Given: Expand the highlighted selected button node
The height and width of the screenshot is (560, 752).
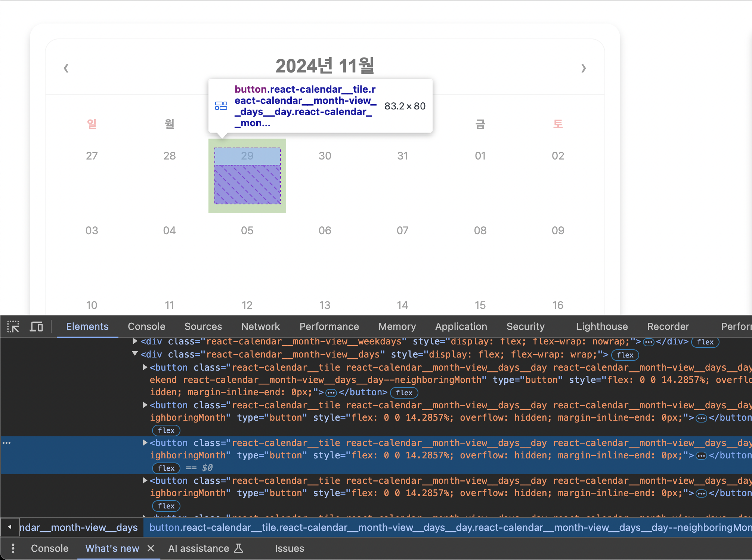Looking at the screenshot, I should (x=145, y=443).
